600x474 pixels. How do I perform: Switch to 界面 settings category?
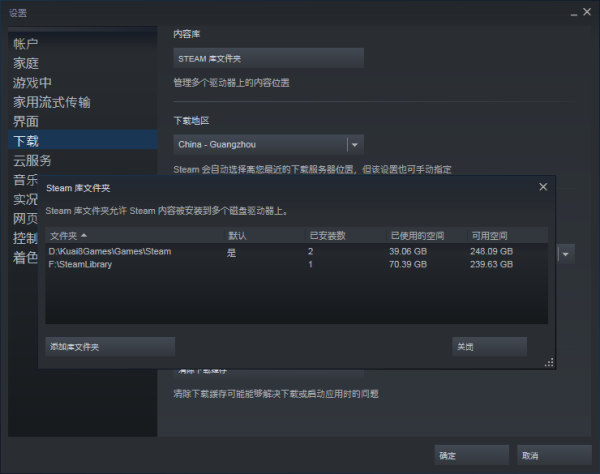[x=26, y=122]
